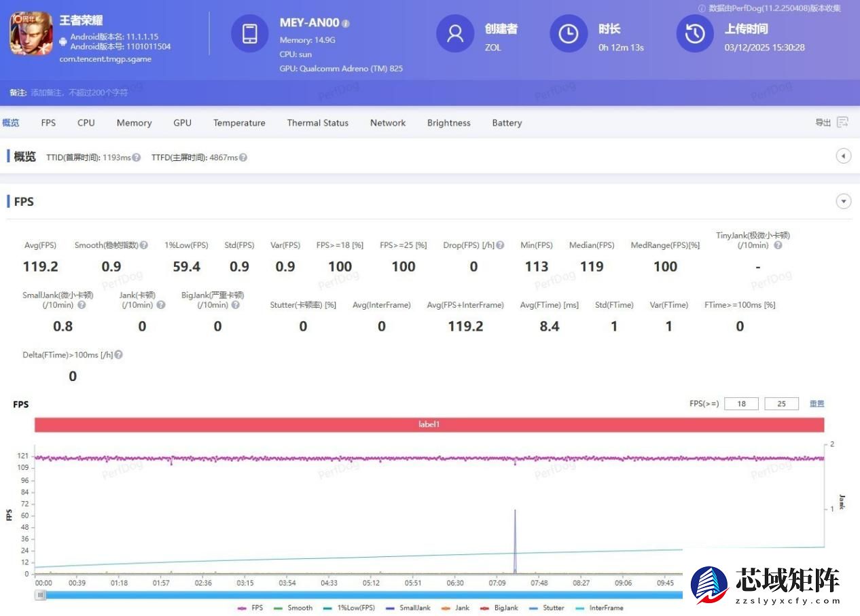Switch to the Temperature tab

pos(239,123)
